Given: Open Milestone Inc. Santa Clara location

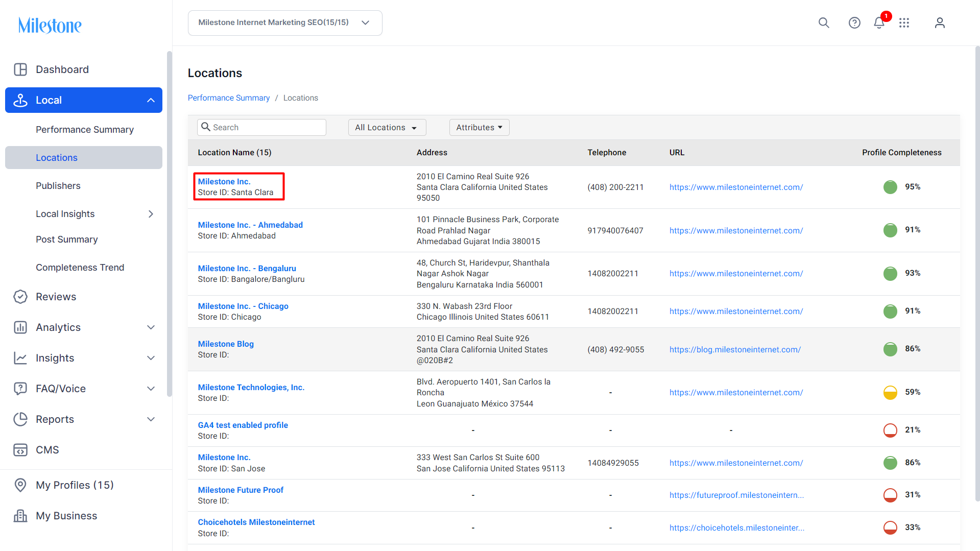Looking at the screenshot, I should click(x=224, y=181).
